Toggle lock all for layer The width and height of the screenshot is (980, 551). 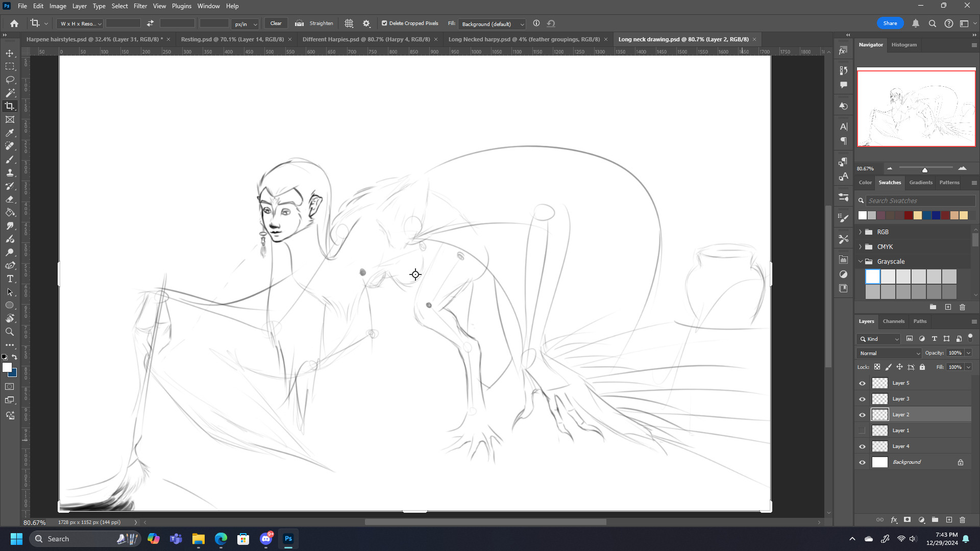point(922,367)
